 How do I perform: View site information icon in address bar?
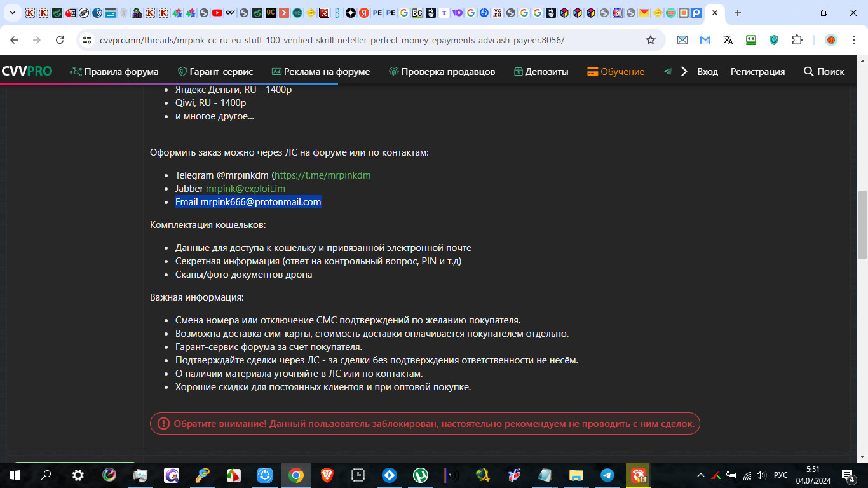[x=88, y=40]
